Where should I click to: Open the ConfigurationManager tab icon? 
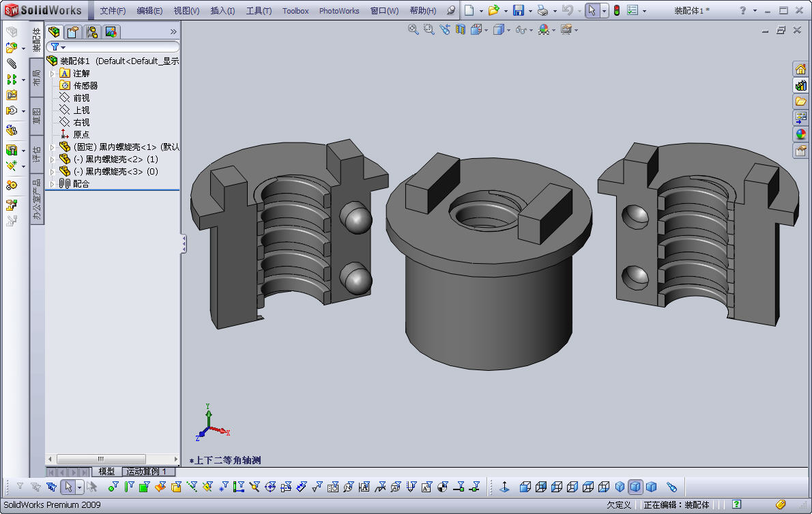(x=91, y=32)
